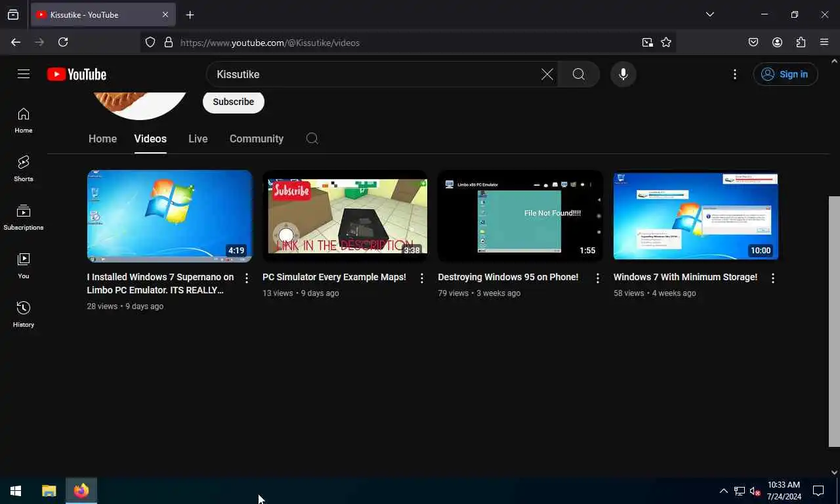Image resolution: width=840 pixels, height=504 pixels.
Task: Play the 3:38 PC Simulator thumbnail
Action: (x=345, y=216)
